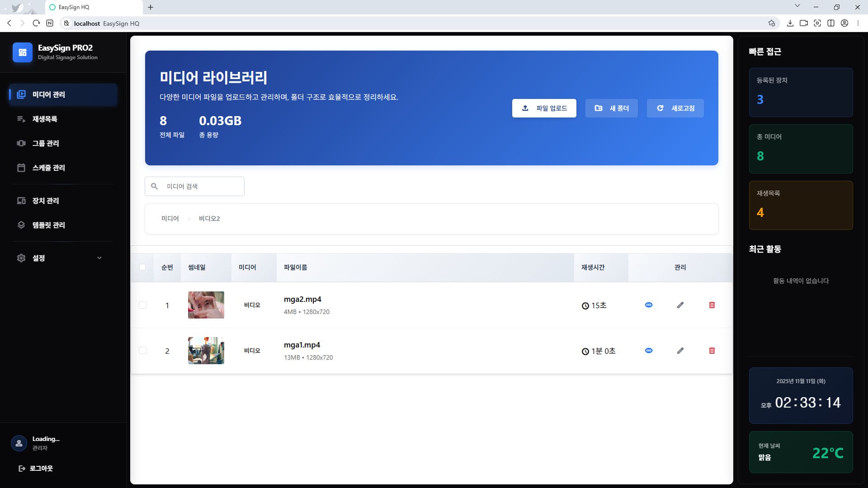Image resolution: width=868 pixels, height=488 pixels.
Task: Click the 파일 업로드 button
Action: [544, 108]
